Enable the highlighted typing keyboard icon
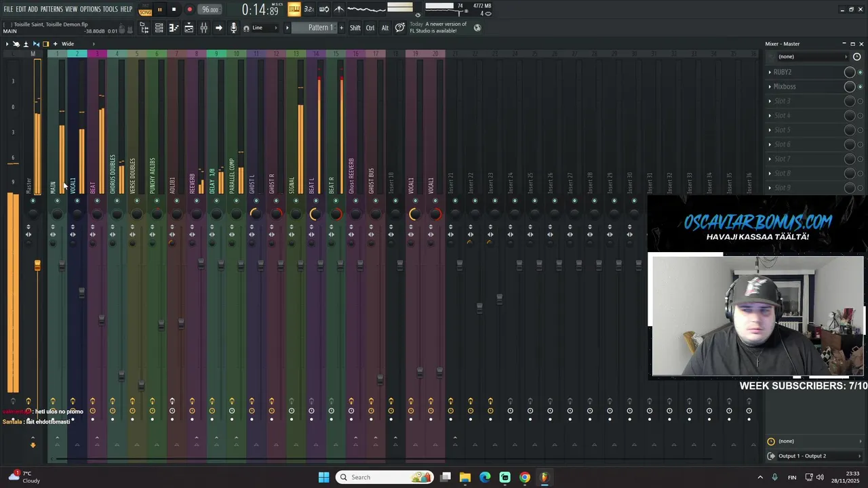 [294, 9]
